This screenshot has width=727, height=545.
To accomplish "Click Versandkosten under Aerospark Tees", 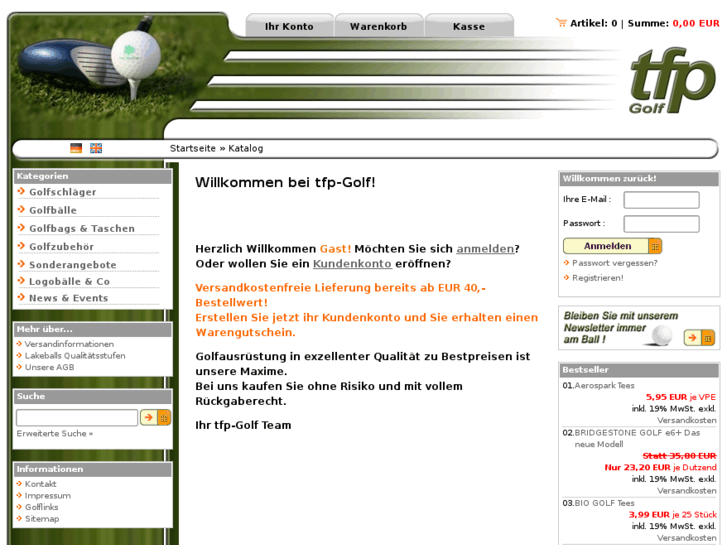I will (687, 421).
